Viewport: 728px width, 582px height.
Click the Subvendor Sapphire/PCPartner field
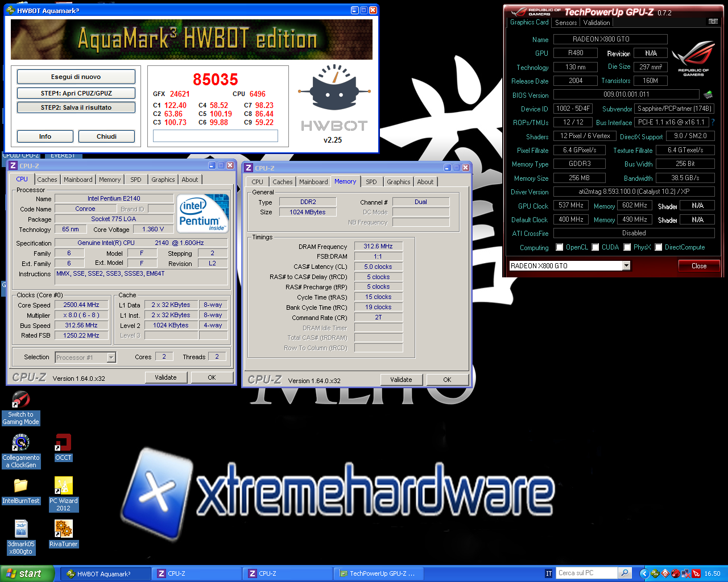coord(674,109)
